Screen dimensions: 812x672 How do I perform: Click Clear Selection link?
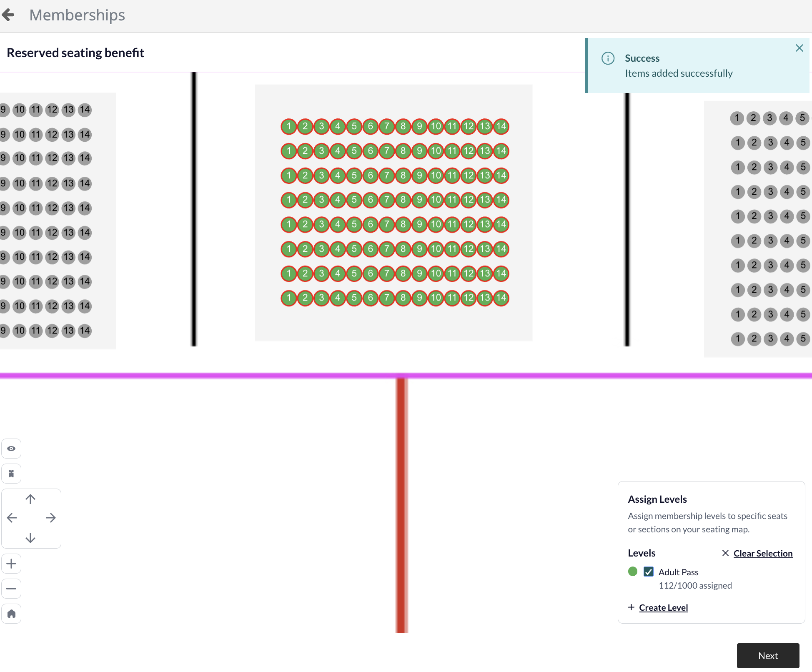(x=763, y=553)
